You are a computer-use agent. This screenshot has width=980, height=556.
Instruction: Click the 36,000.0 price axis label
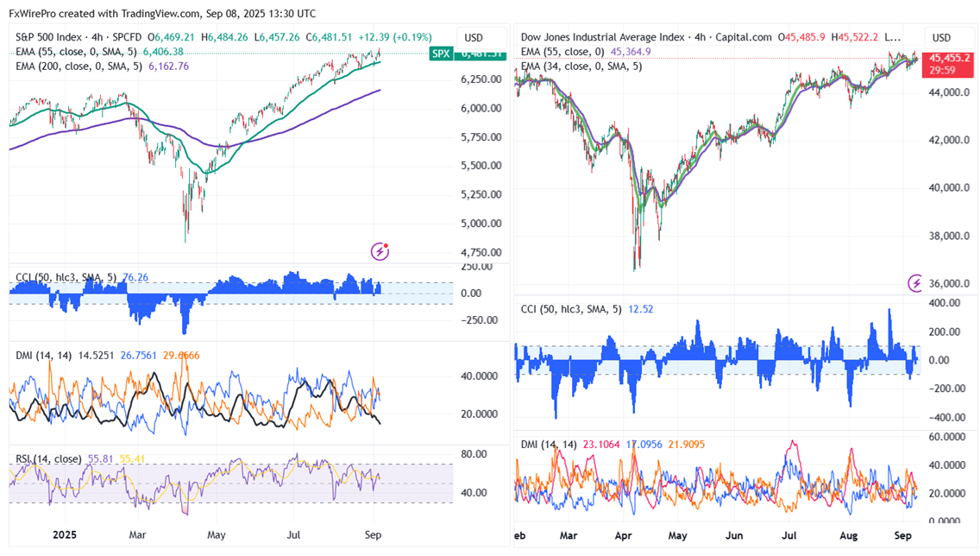949,284
